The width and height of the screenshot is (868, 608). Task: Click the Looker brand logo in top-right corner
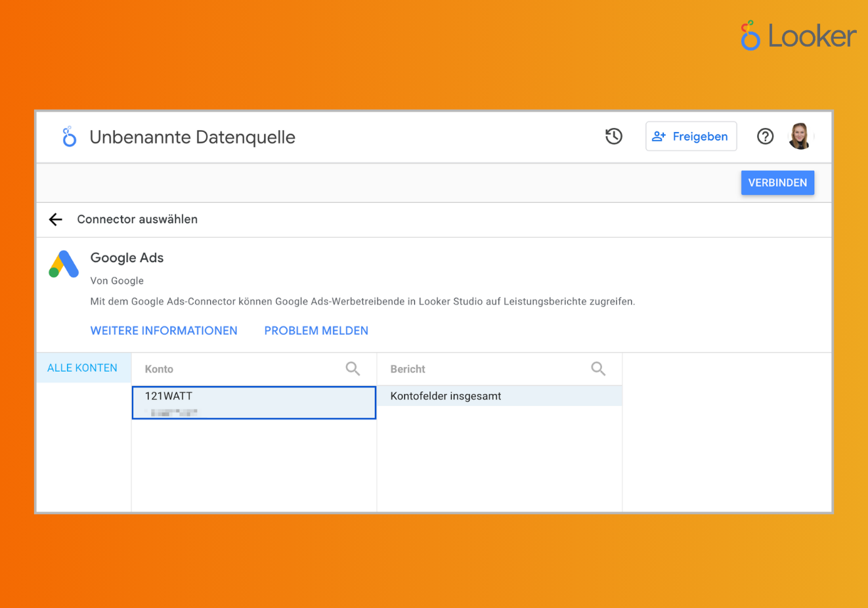pyautogui.click(x=798, y=35)
